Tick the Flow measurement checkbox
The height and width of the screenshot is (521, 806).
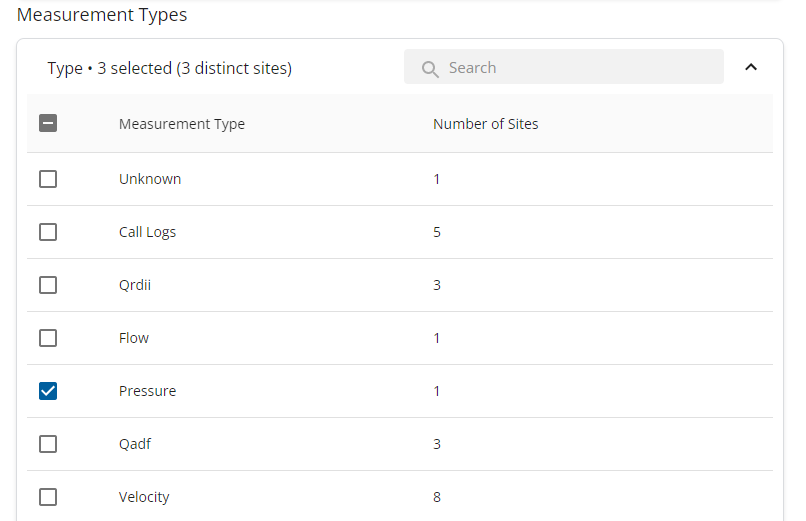[48, 338]
